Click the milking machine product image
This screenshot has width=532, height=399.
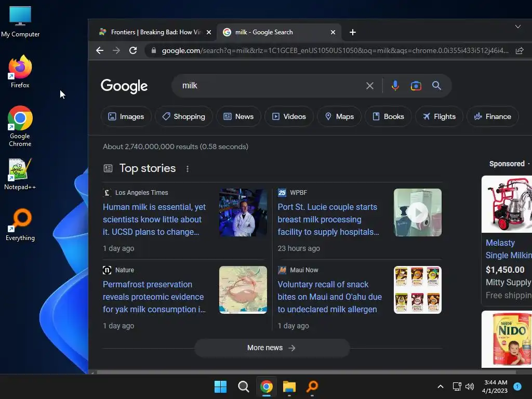click(507, 204)
